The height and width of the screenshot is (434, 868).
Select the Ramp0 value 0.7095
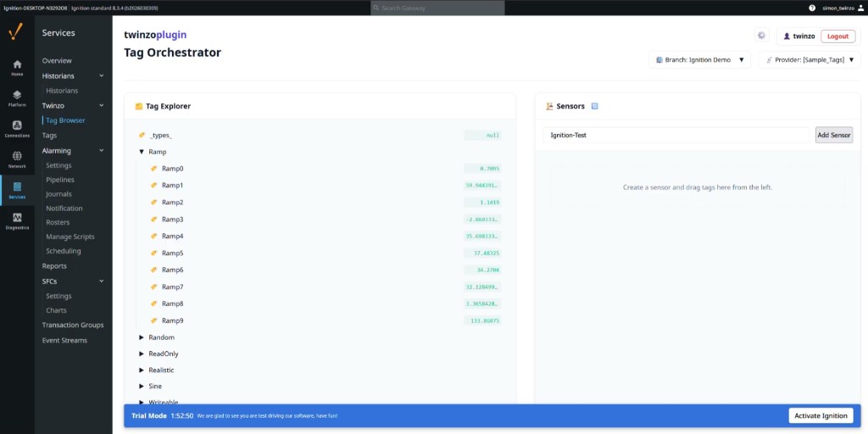coord(482,169)
